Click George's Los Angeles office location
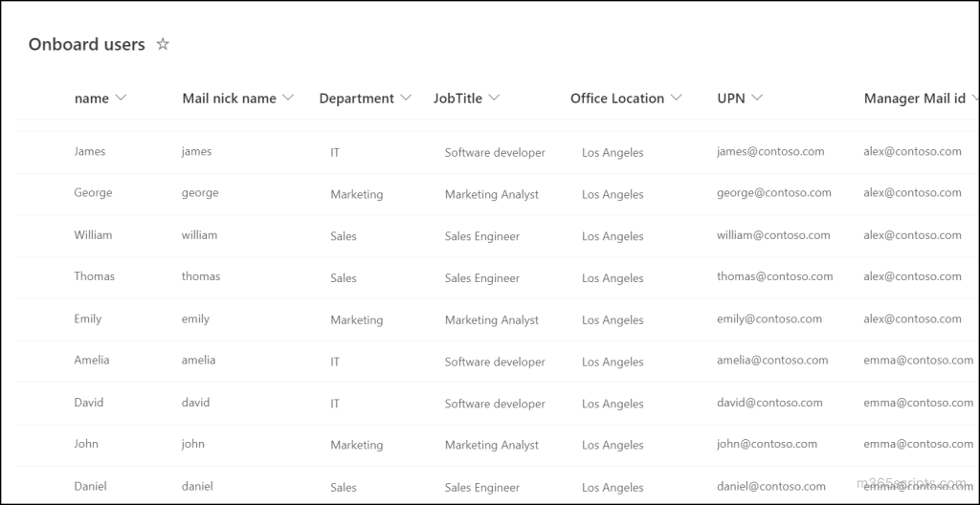 [612, 194]
